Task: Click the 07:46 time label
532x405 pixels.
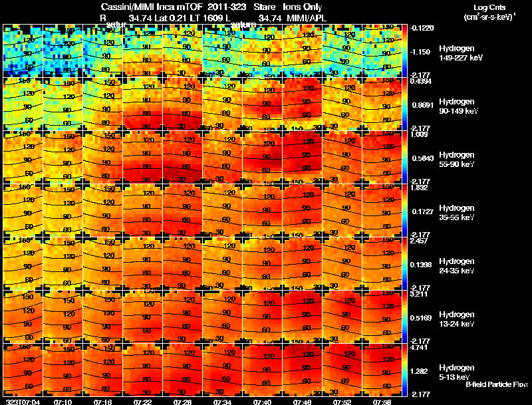Action: pyautogui.click(x=303, y=402)
